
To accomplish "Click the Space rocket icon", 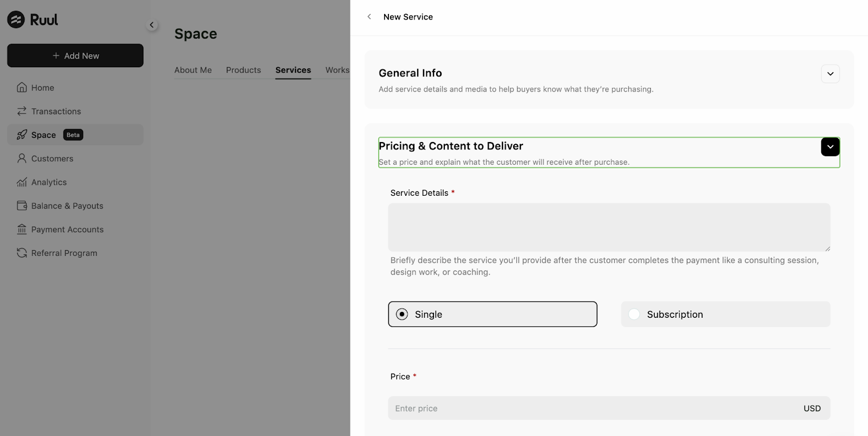I will coord(22,135).
